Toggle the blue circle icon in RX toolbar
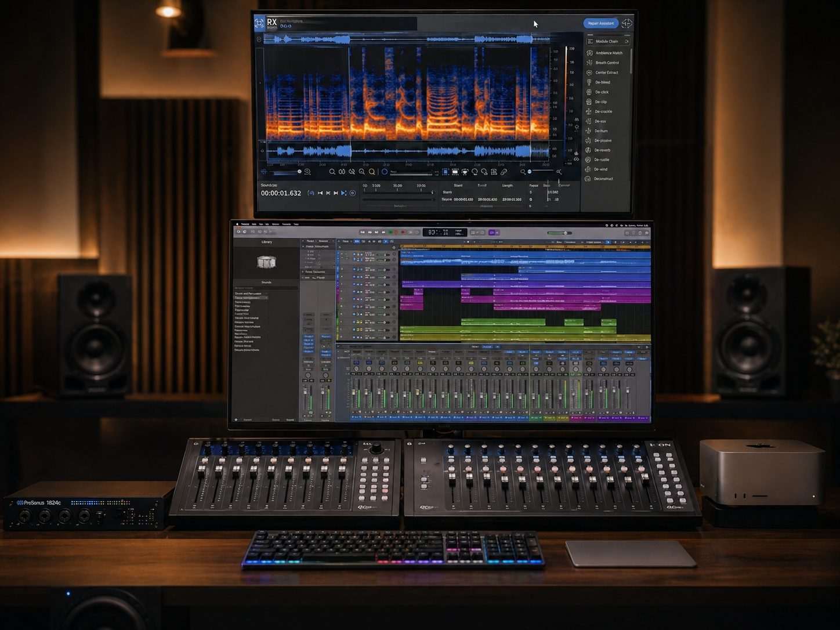840x630 pixels. [x=384, y=172]
